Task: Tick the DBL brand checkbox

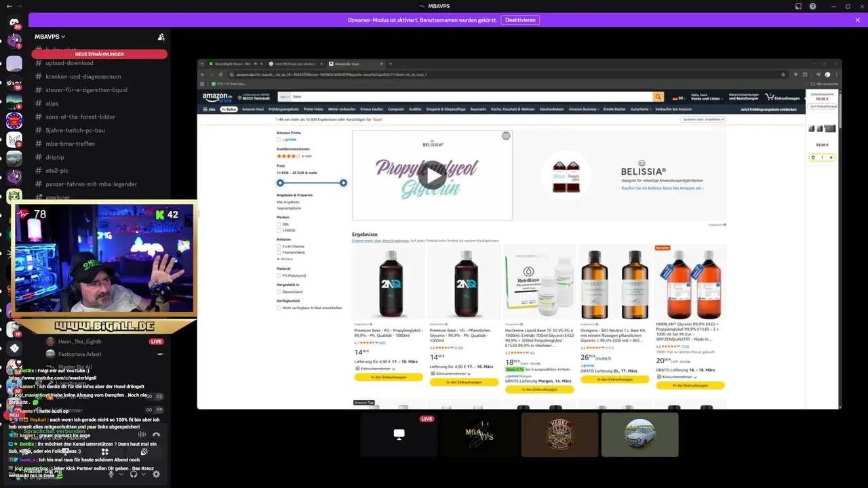Action: [x=279, y=224]
